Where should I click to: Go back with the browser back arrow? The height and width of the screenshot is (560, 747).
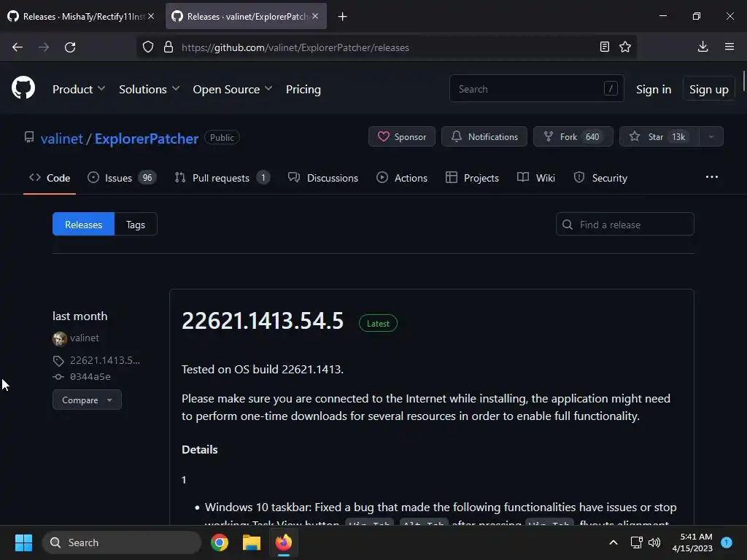pyautogui.click(x=18, y=47)
